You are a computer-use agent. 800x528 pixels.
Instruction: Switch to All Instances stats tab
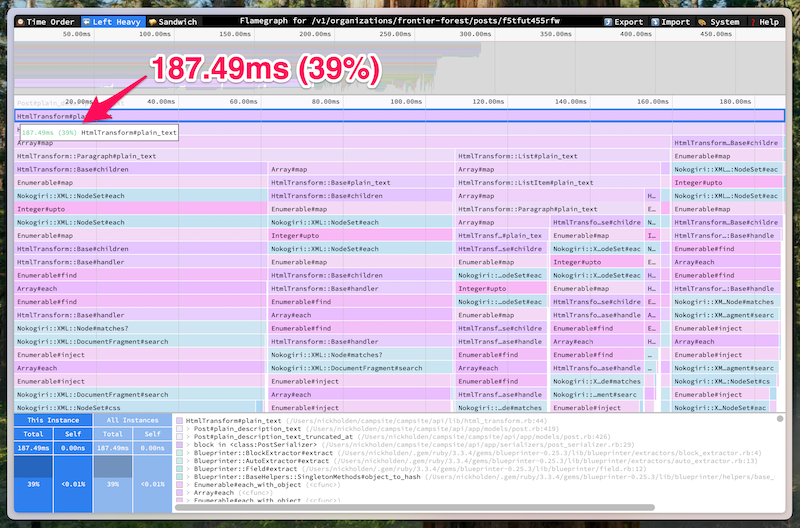pos(133,420)
